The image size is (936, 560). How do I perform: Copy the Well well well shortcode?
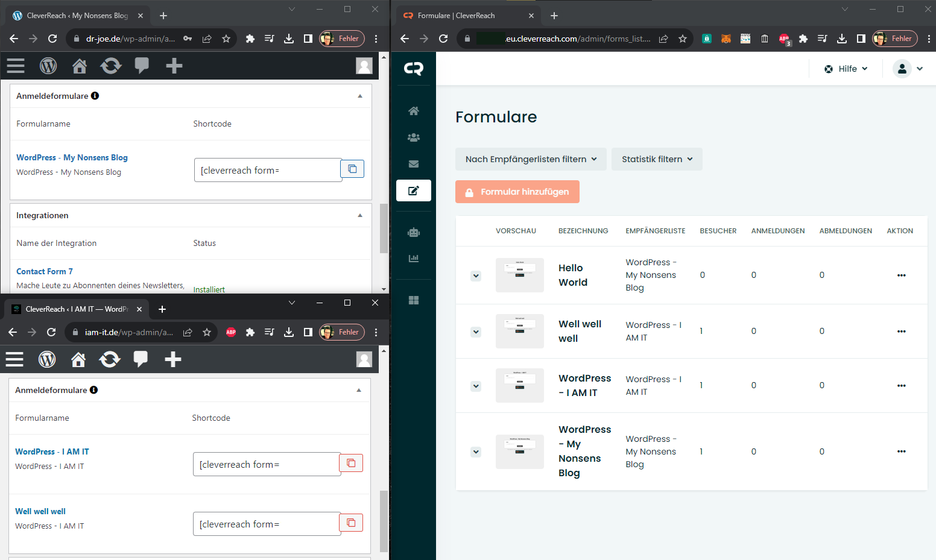coord(351,523)
